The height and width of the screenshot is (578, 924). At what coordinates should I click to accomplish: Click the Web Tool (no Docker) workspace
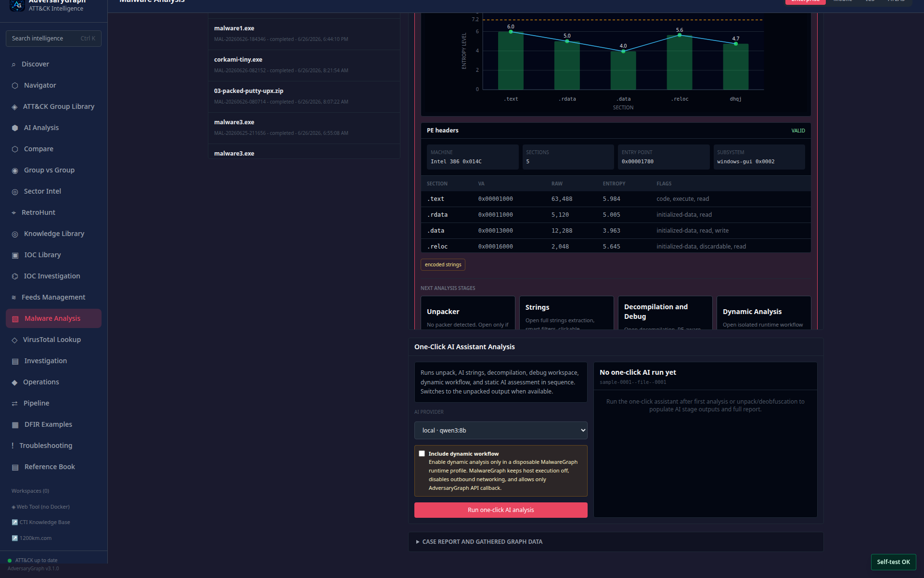40,507
